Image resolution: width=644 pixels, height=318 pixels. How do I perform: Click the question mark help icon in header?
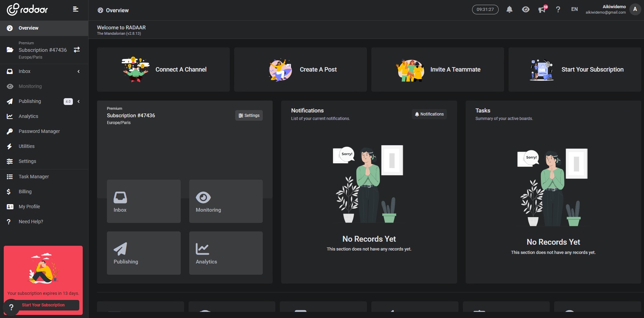(x=558, y=10)
